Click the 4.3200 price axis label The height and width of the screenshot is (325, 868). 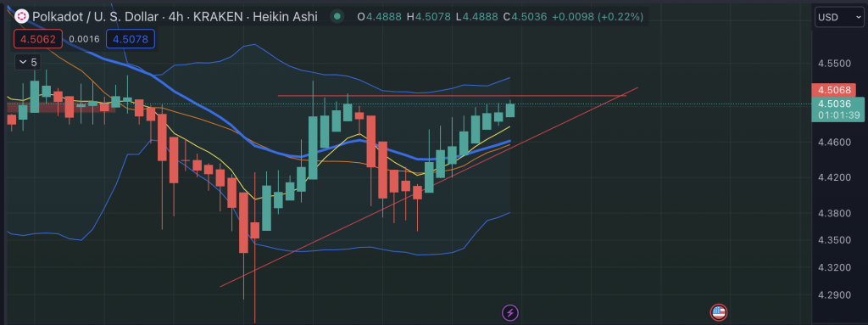[834, 267]
